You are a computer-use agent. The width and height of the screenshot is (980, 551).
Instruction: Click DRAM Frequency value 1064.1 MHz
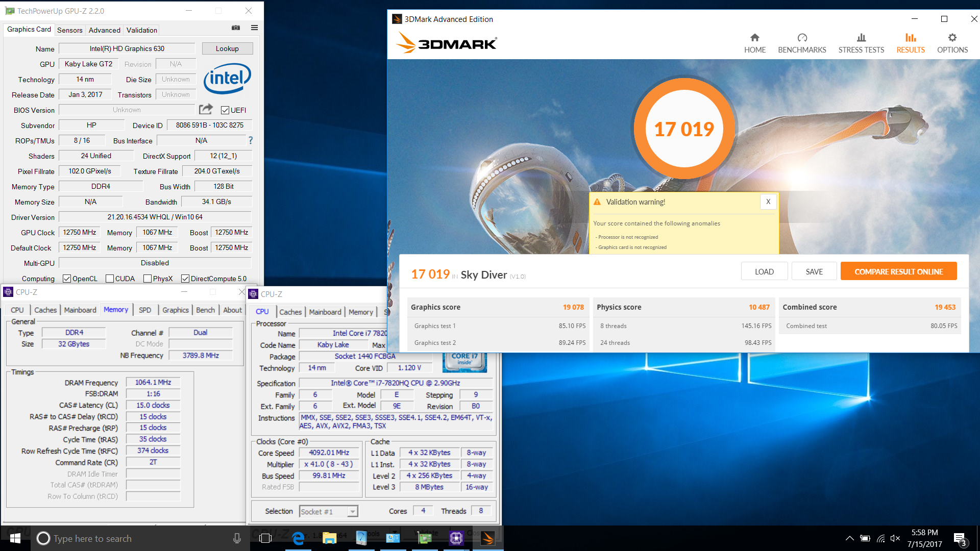(x=153, y=382)
